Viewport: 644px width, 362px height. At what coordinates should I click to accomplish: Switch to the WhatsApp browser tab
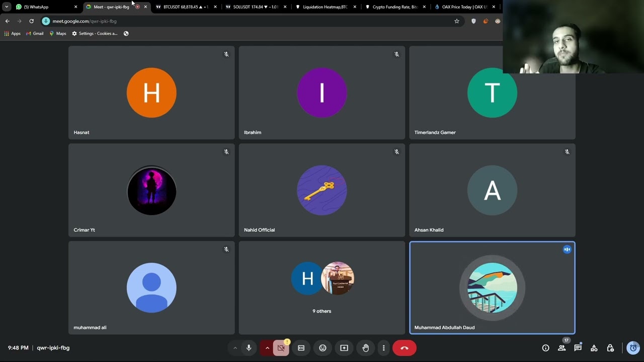(40, 7)
